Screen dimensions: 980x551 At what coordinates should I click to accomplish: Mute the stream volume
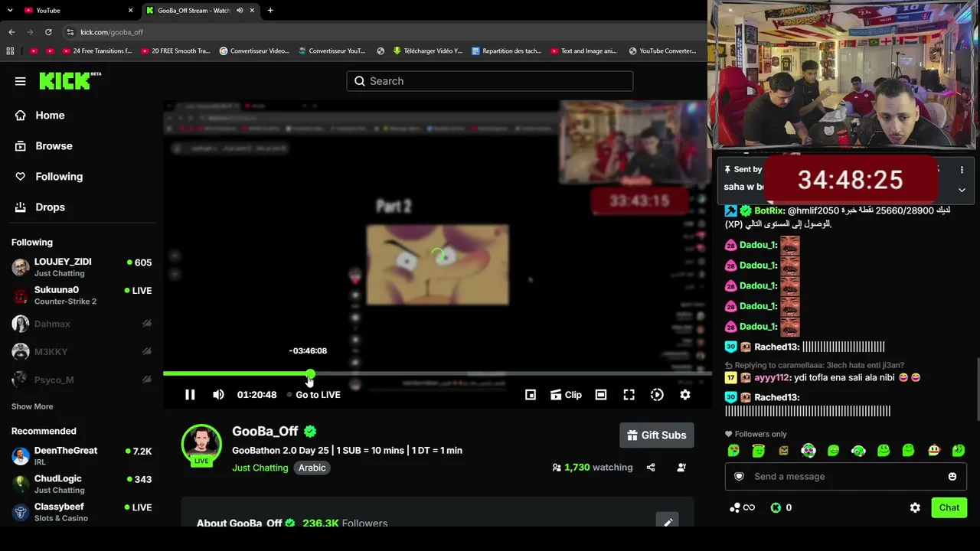point(218,395)
